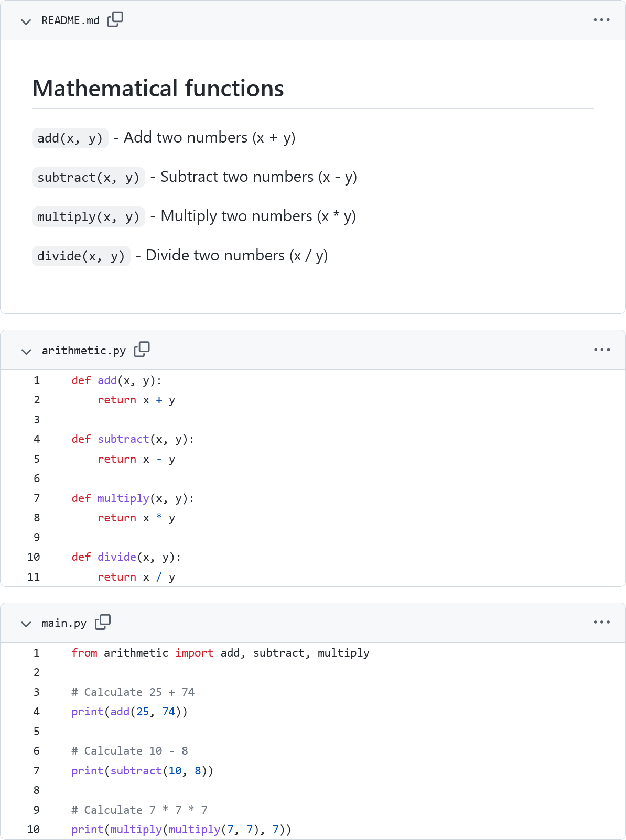Screen dimensions: 626x840
Task: Click the subtract(x, y) inline code
Action: pos(88,178)
